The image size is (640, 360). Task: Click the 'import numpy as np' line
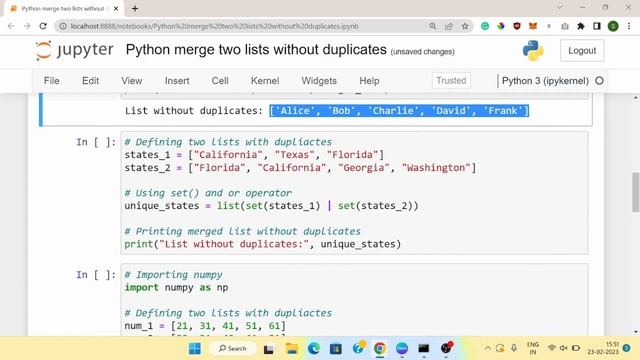pyautogui.click(x=176, y=287)
